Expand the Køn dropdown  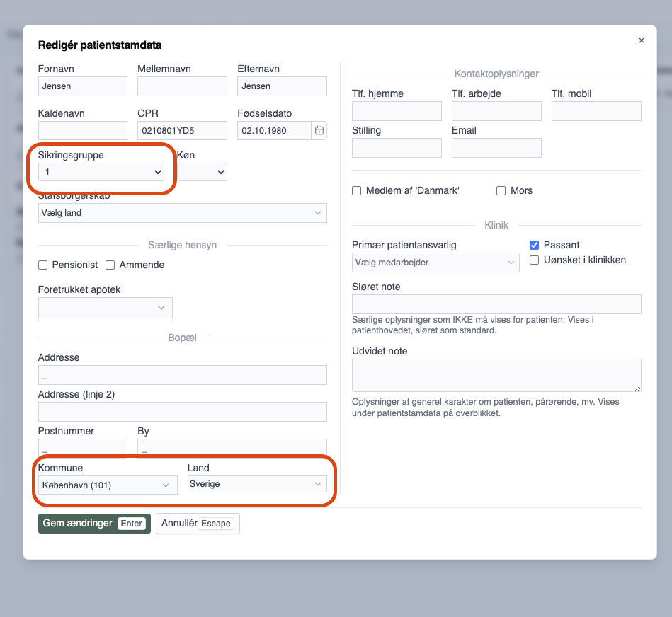(203, 172)
